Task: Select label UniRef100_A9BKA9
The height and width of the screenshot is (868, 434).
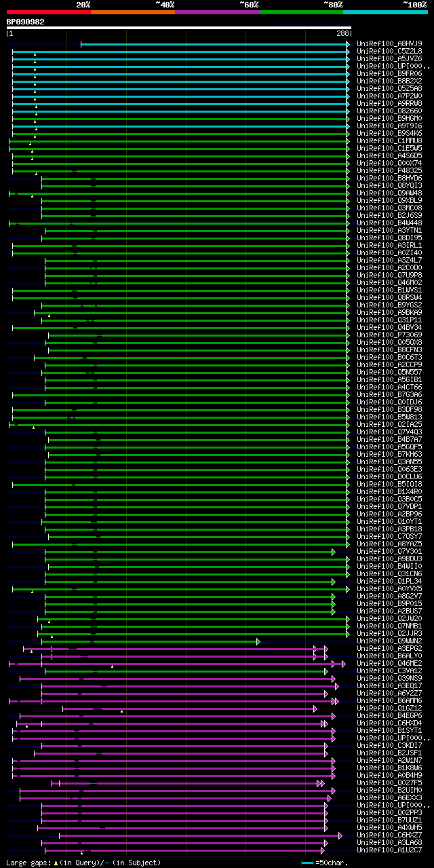Action: tap(389, 313)
